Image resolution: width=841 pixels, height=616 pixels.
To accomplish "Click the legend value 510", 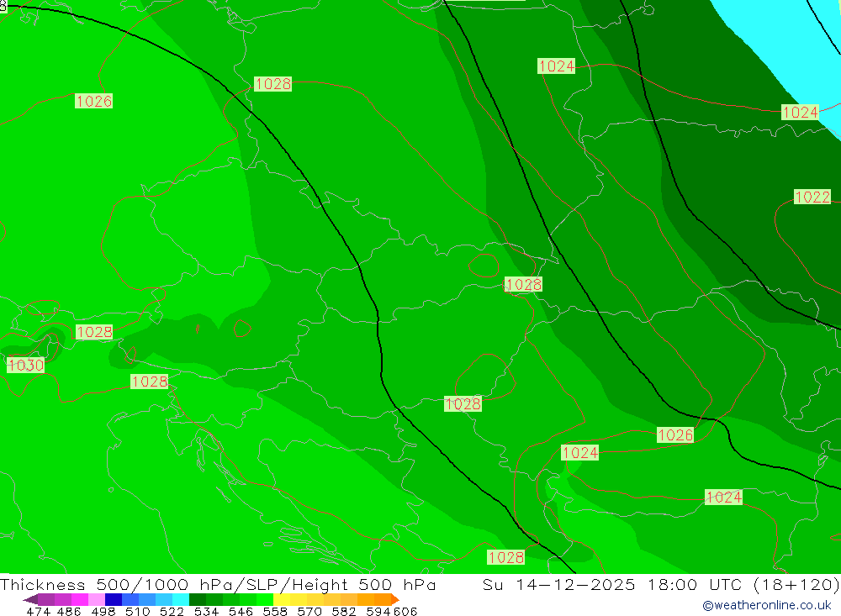I will point(138,611).
